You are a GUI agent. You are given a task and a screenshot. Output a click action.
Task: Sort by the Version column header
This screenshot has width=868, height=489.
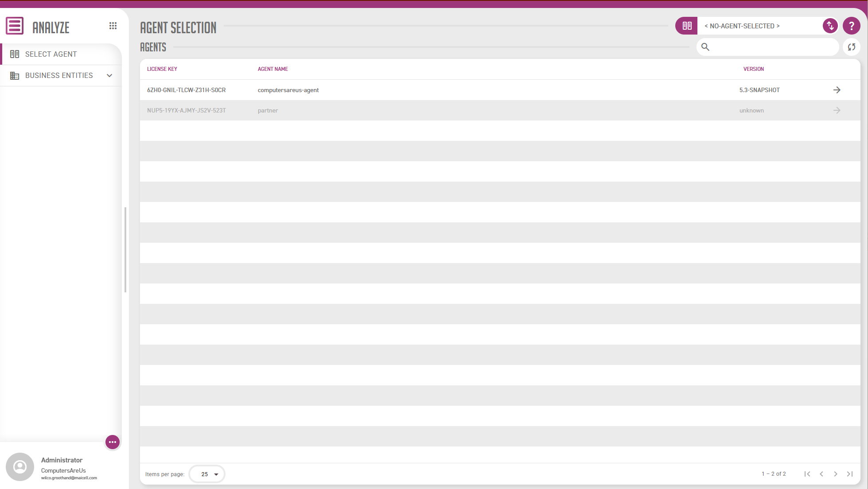753,69
